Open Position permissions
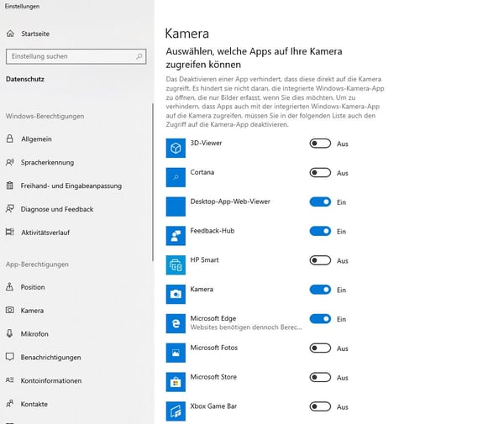 33,287
